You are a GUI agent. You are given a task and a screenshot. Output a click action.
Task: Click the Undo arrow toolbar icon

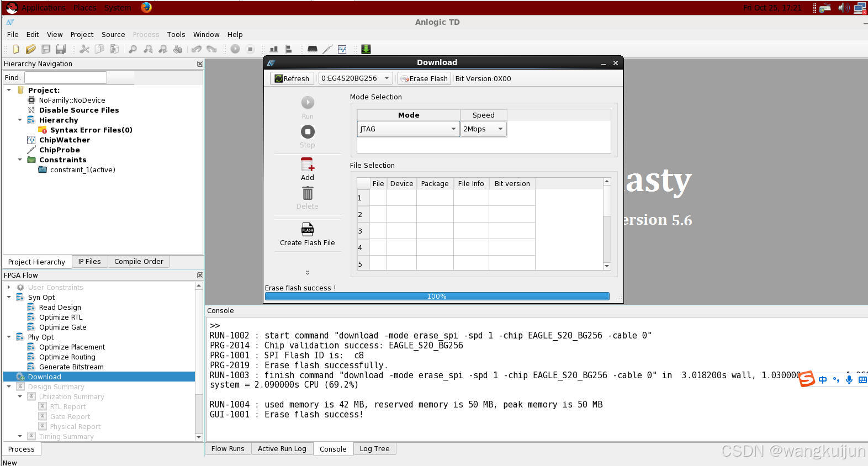click(x=197, y=49)
